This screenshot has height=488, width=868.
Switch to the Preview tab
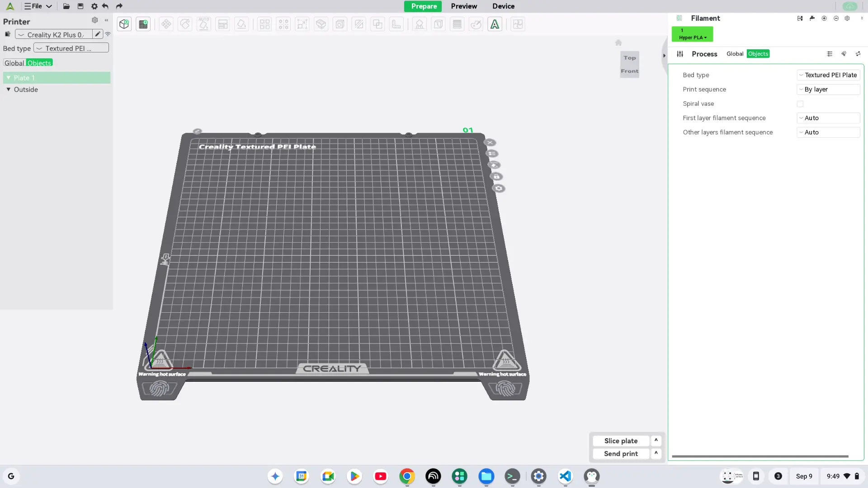pos(463,6)
